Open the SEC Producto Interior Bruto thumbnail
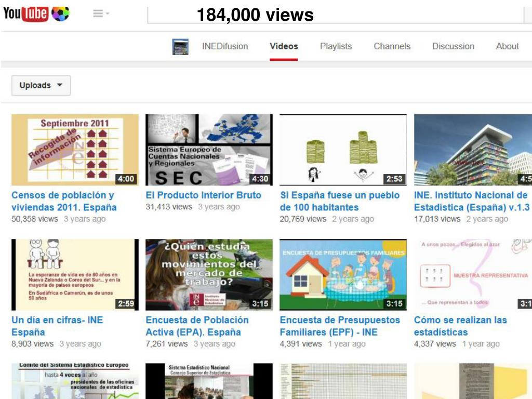 pos(209,150)
